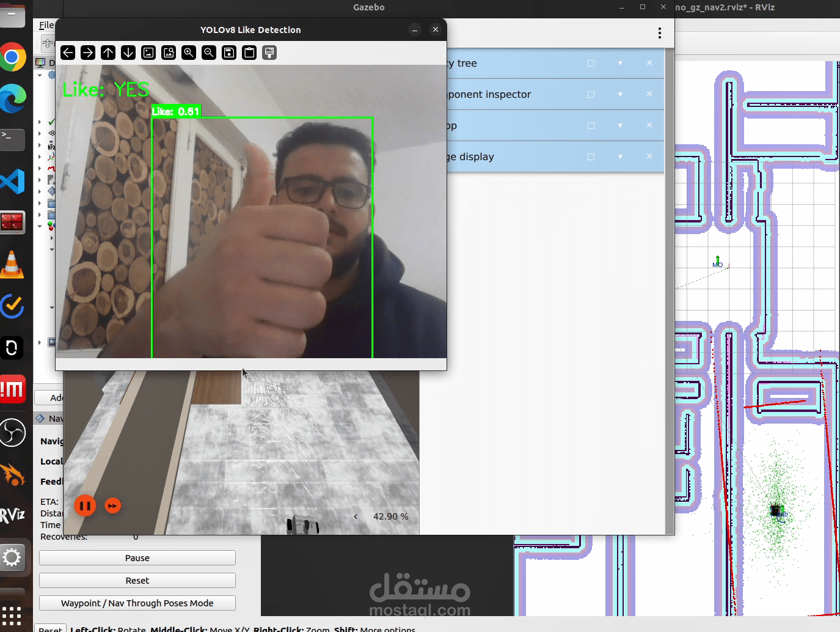Image resolution: width=840 pixels, height=632 pixels.
Task: Zoom out on YOLOv8 detection image
Action: coord(209,53)
